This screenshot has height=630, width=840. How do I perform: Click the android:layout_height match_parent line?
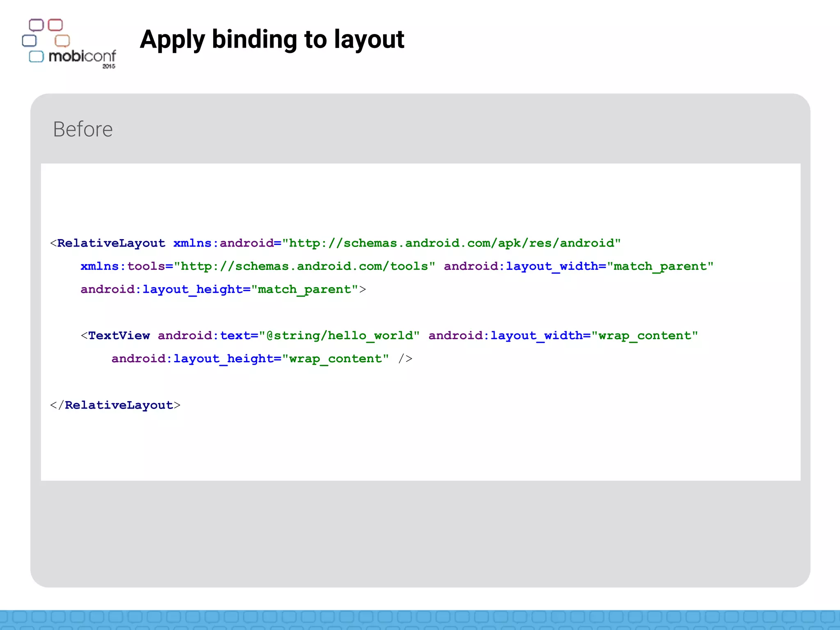tap(223, 290)
